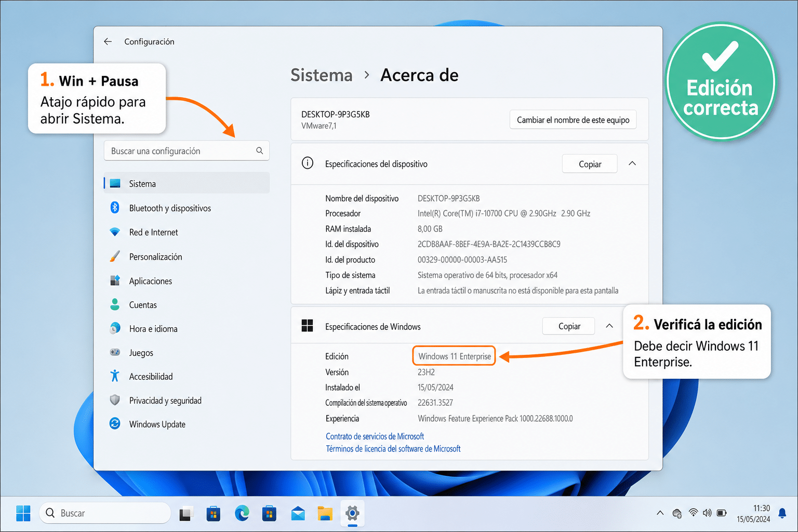This screenshot has height=532, width=798.
Task: Launch Microsoft Edge from taskbar
Action: (242, 513)
